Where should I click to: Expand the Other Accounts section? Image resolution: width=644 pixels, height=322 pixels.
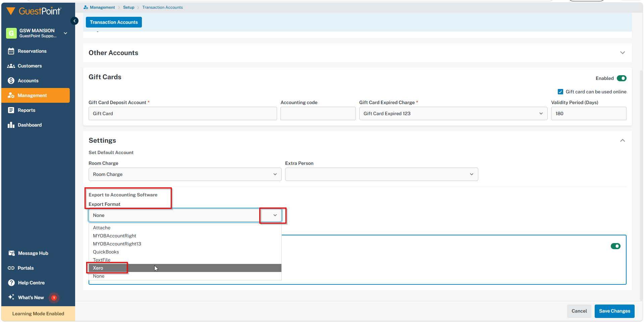pyautogui.click(x=622, y=53)
